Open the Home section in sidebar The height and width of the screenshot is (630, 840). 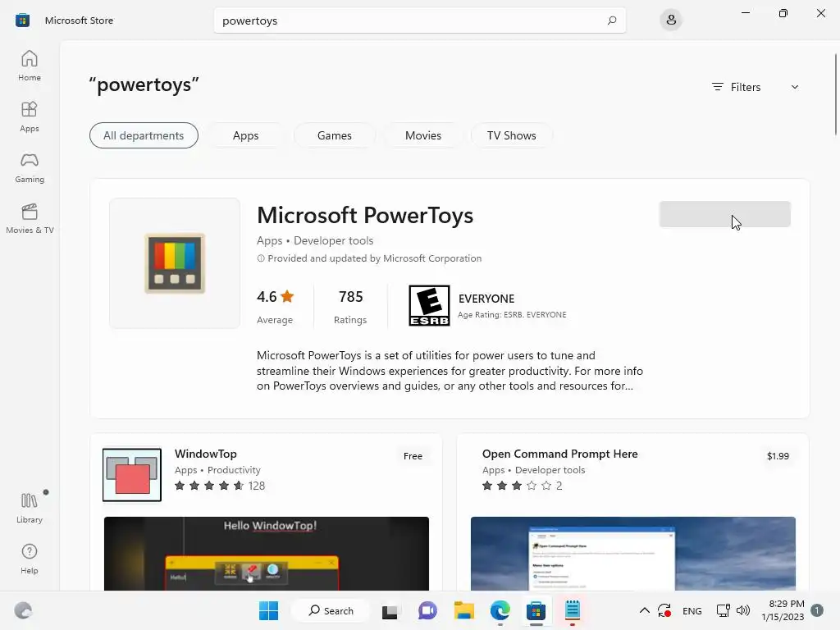click(x=30, y=66)
